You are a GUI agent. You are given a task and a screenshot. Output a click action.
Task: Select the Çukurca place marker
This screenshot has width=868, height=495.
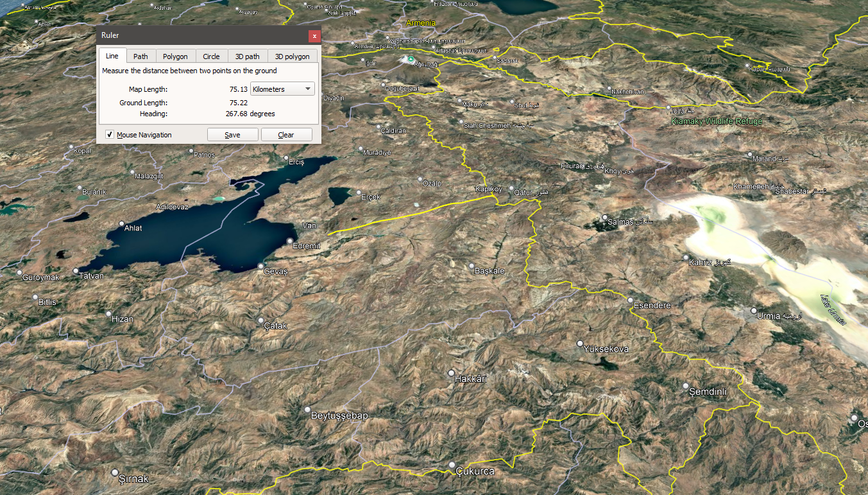coord(452,465)
